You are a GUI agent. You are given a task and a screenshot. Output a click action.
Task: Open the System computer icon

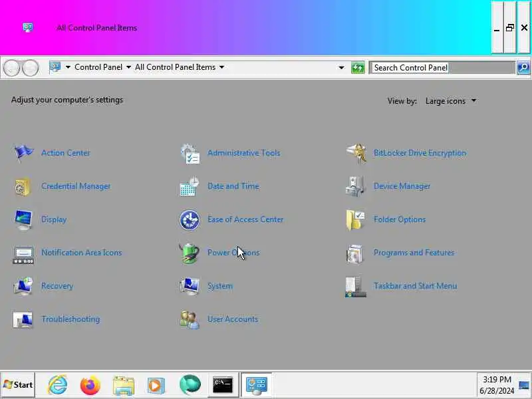point(190,286)
